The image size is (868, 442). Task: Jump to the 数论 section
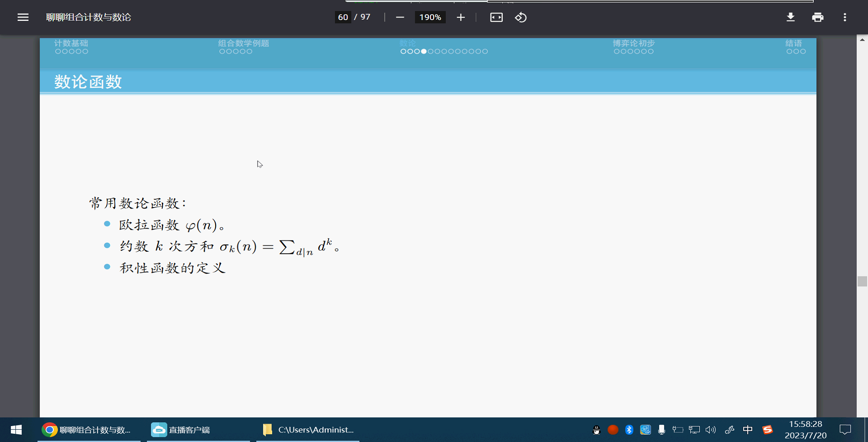click(408, 43)
